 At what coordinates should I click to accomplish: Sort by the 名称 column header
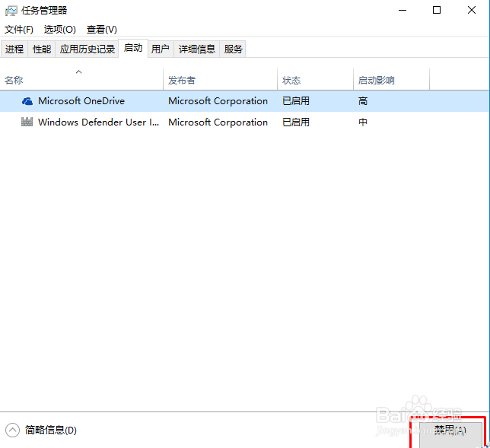[x=81, y=81]
